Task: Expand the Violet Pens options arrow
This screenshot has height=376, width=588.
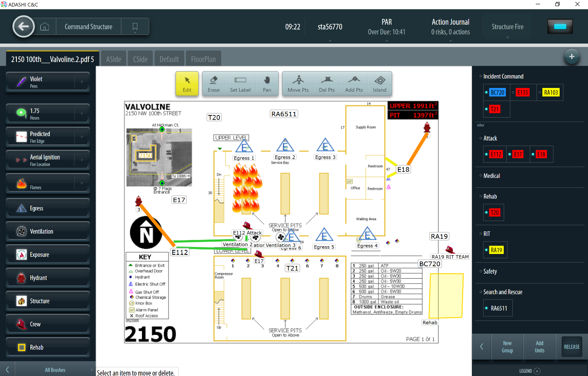Action: [x=82, y=82]
